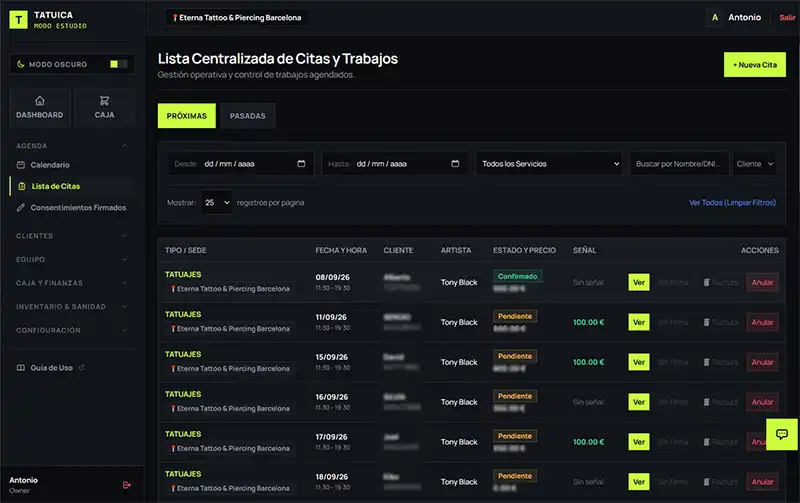The image size is (800, 503).
Task: Click the Pendiente badge in the 11/09/26 row
Action: coord(515,316)
